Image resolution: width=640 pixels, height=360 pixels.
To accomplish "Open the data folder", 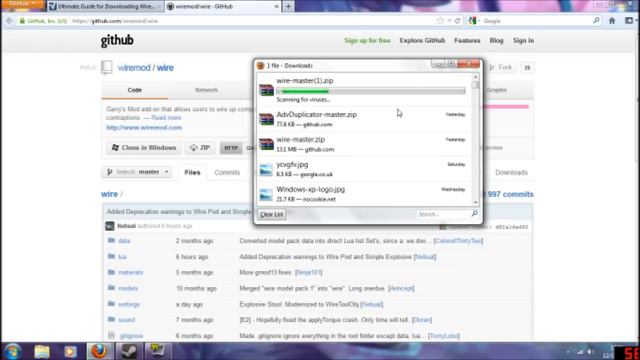I will click(124, 241).
